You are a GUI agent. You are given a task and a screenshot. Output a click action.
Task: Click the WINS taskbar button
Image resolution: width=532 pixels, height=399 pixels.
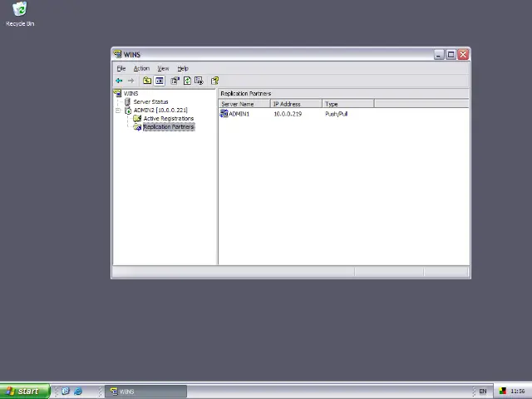click(146, 392)
